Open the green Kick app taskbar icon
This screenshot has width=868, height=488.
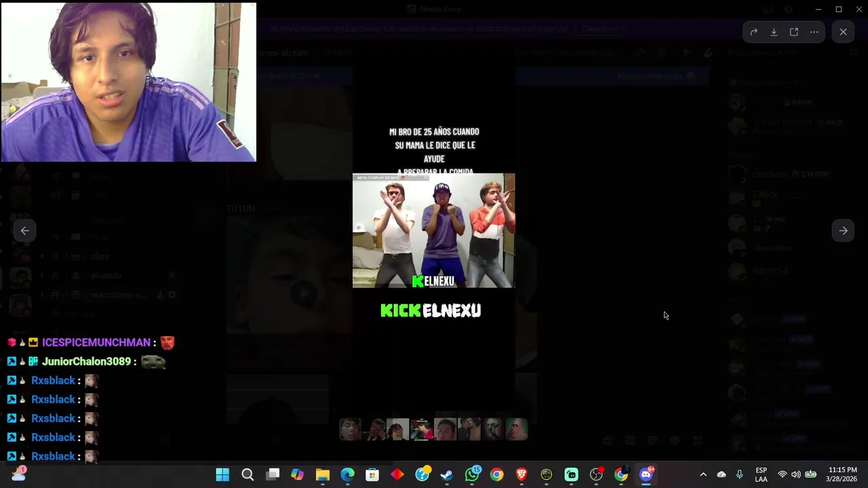coord(571,474)
